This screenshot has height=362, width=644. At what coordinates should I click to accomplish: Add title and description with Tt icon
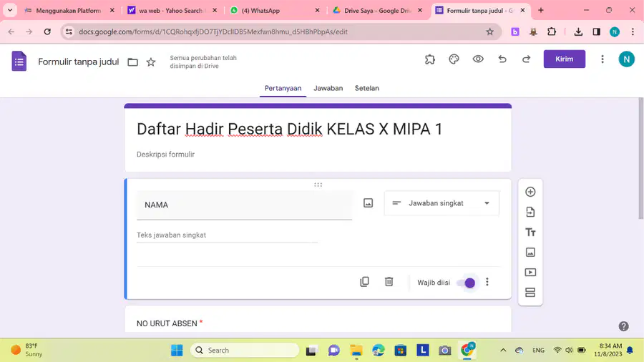tap(530, 233)
